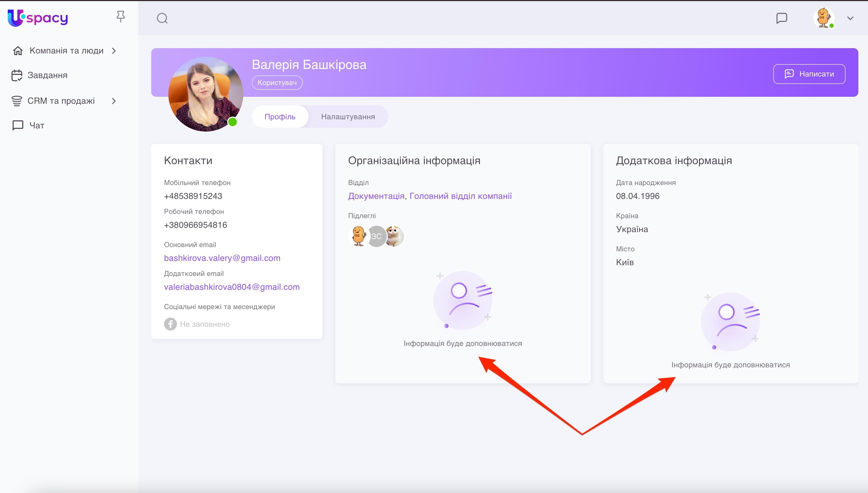
Task: Expand the CRM та продажі submenu
Action: [x=113, y=101]
